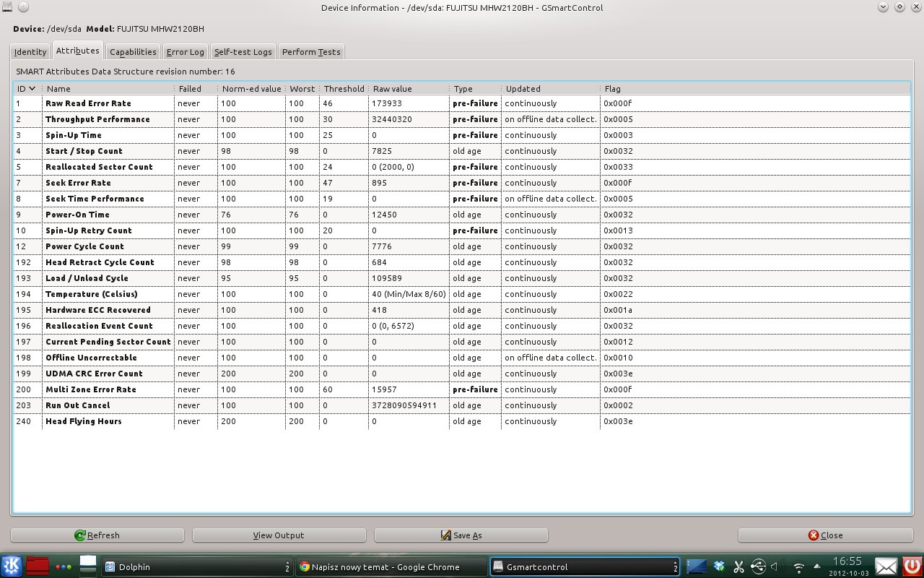
Task: Sort by the Norm-ed value column header
Action: [251, 88]
